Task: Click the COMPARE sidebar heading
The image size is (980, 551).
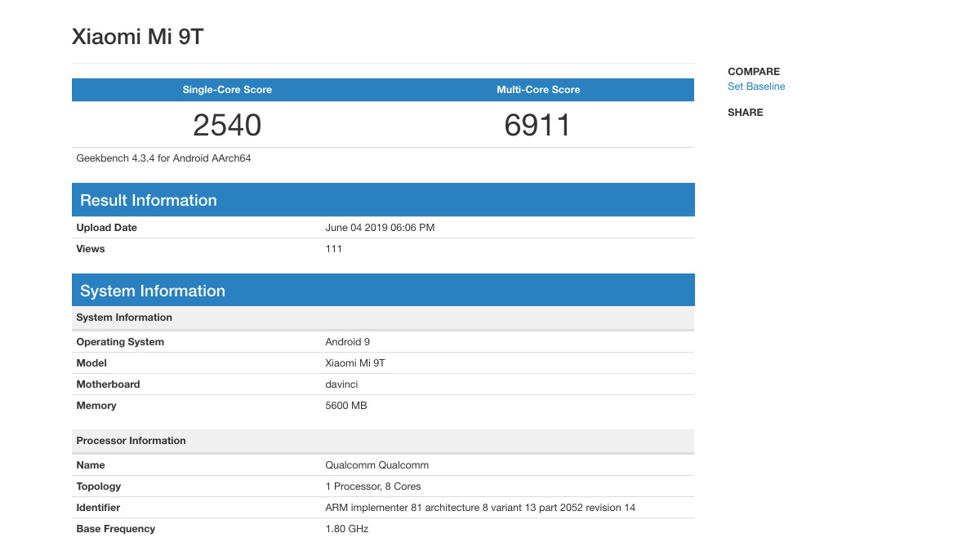Action: [x=754, y=72]
